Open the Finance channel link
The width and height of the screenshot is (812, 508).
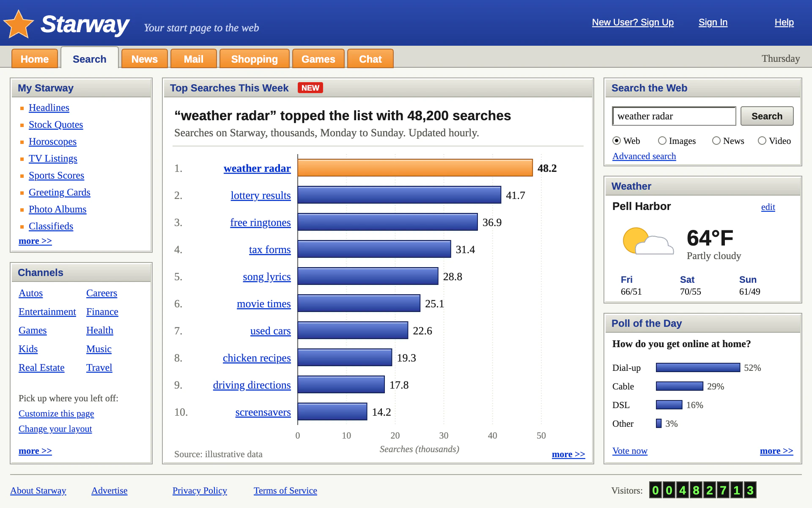click(x=102, y=312)
